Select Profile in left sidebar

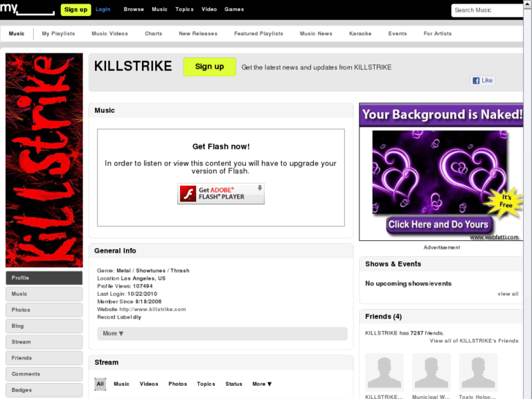[x=44, y=277]
